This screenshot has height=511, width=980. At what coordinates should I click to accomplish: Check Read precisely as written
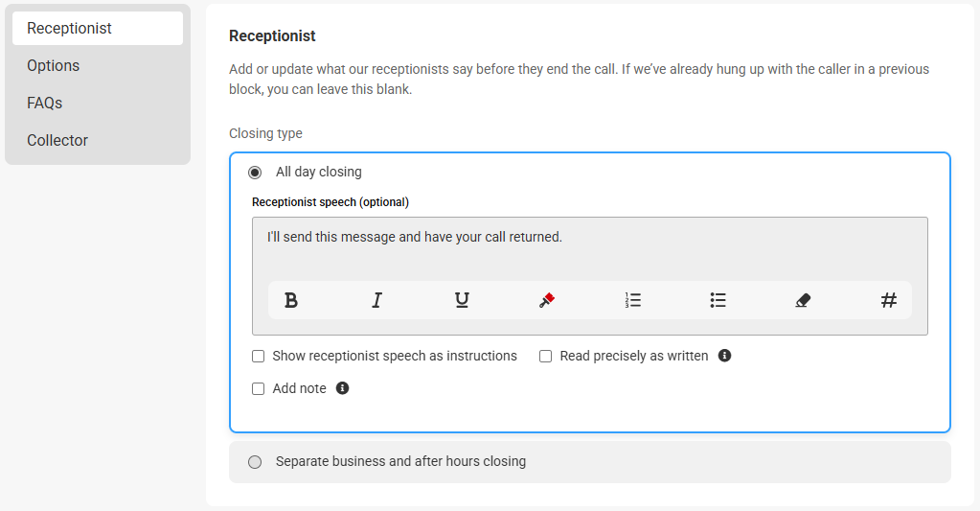(546, 356)
